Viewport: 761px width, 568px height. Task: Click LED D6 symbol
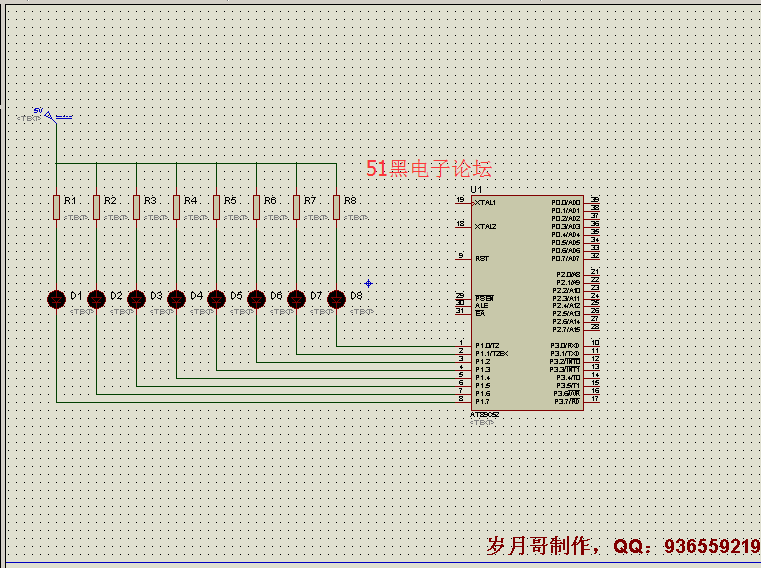click(x=256, y=299)
